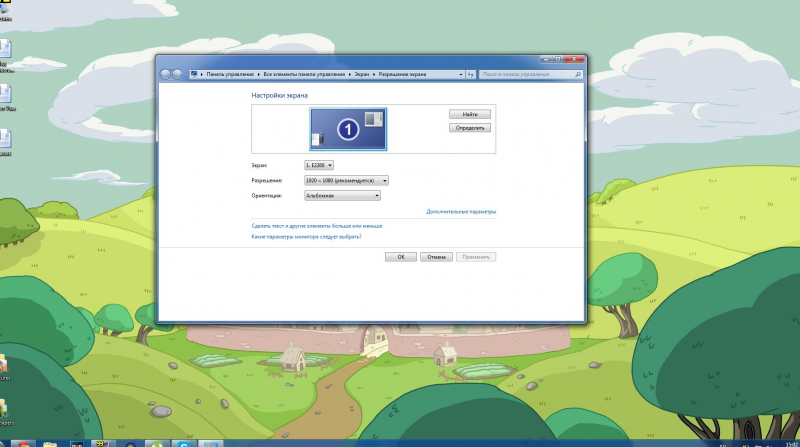Open Дополнительные параметры link
Screen dimensions: 800x447
pos(461,211)
